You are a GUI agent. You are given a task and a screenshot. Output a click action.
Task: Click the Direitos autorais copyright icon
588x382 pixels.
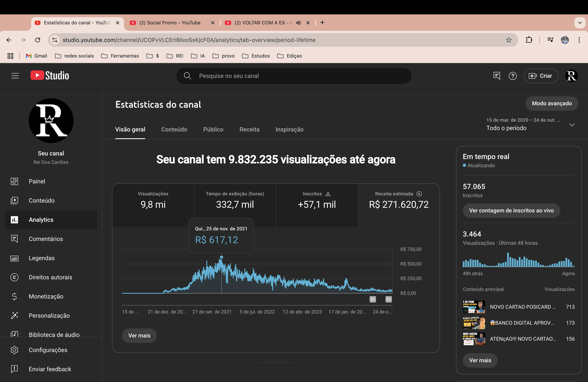pos(14,277)
